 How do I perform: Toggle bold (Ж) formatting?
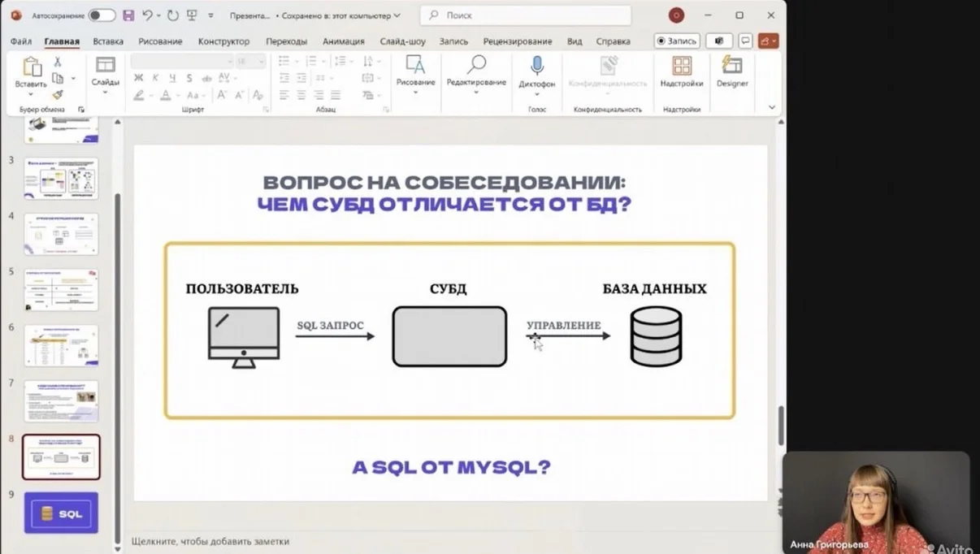(138, 78)
